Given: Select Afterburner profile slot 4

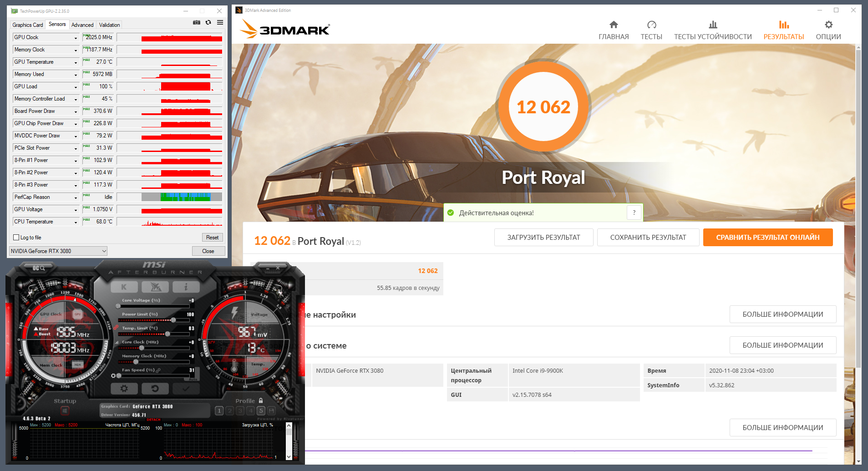Looking at the screenshot, I should click(251, 410).
